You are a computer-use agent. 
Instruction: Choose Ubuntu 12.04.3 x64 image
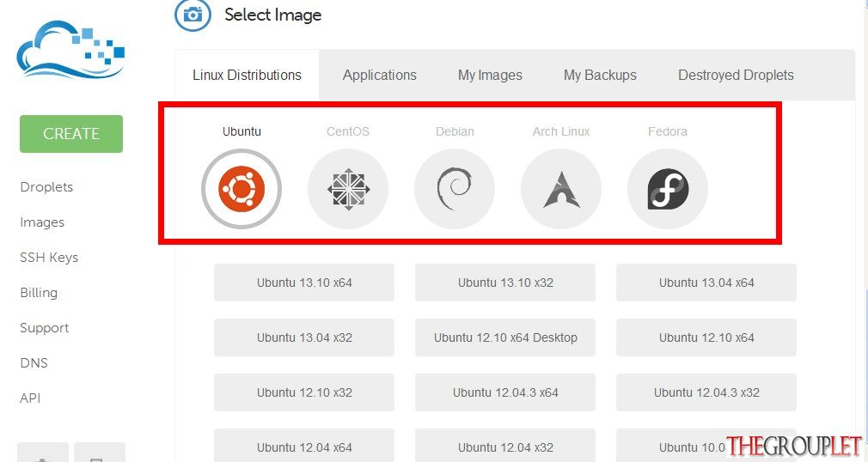505,392
